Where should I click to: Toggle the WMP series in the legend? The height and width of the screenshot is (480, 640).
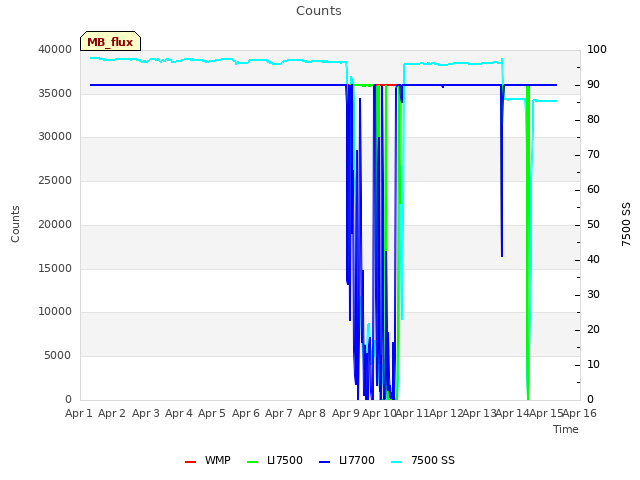(x=207, y=460)
